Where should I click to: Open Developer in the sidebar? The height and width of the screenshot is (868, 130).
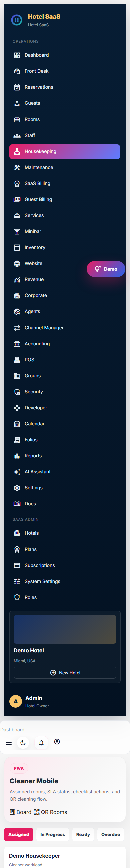[65, 407]
